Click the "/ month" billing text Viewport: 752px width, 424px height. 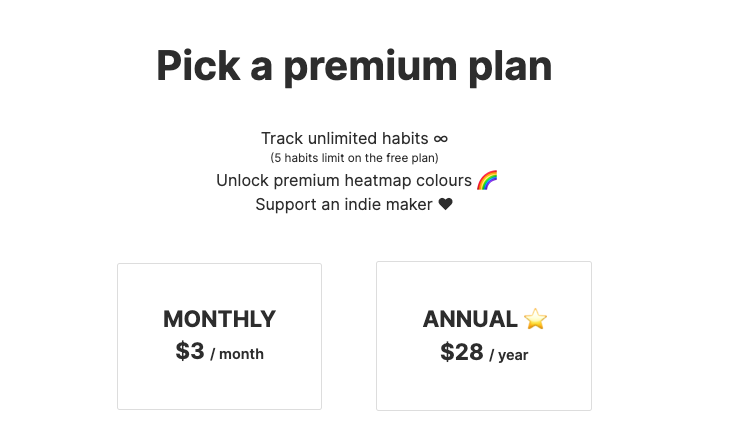coord(237,354)
